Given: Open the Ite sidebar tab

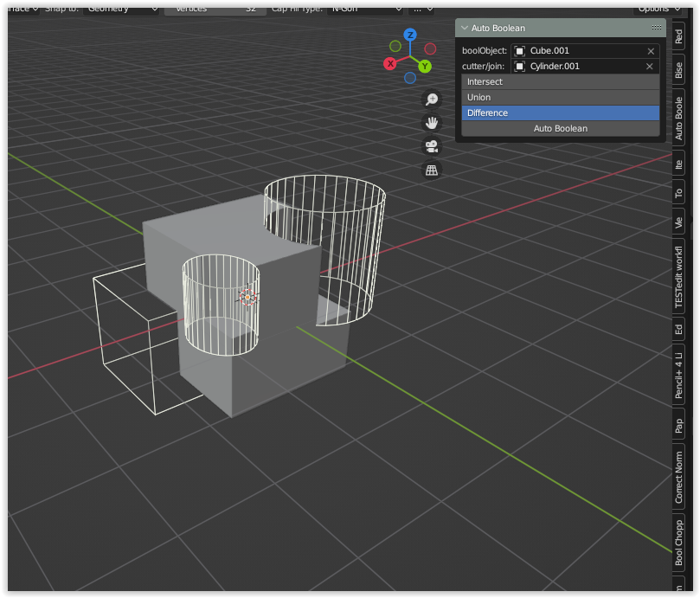Looking at the screenshot, I should point(678,164).
